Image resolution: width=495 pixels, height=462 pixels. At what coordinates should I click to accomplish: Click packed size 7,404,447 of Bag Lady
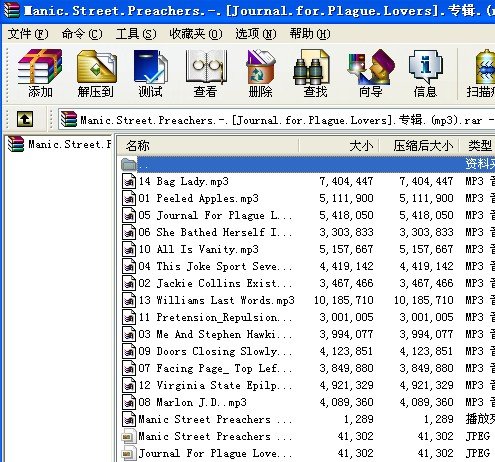(426, 181)
